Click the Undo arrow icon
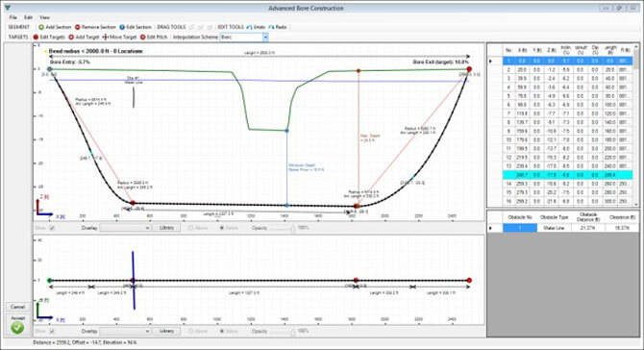The height and width of the screenshot is (350, 644). click(249, 27)
